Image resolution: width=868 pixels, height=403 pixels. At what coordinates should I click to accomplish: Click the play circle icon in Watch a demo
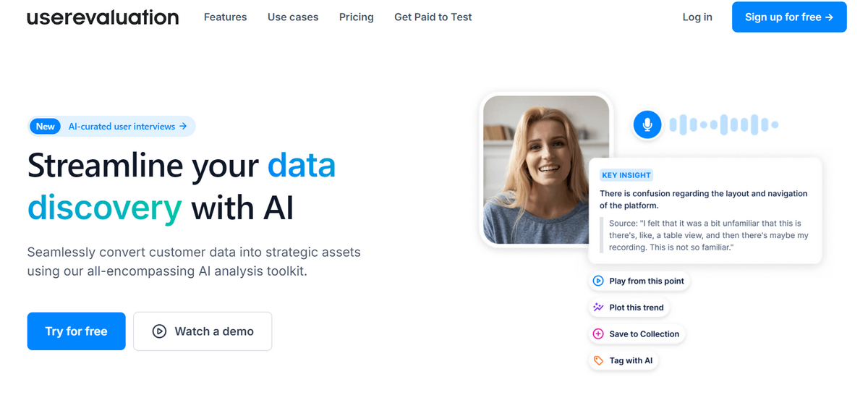[159, 331]
